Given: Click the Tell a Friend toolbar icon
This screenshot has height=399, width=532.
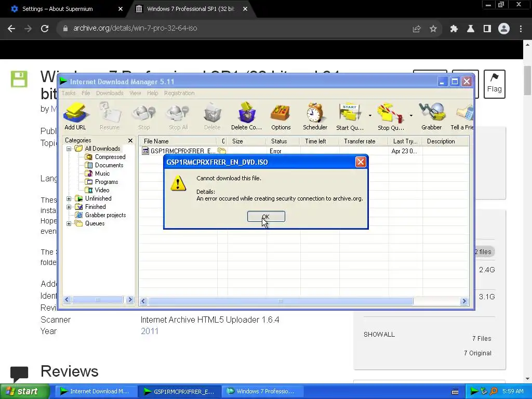Looking at the screenshot, I should click(x=462, y=116).
